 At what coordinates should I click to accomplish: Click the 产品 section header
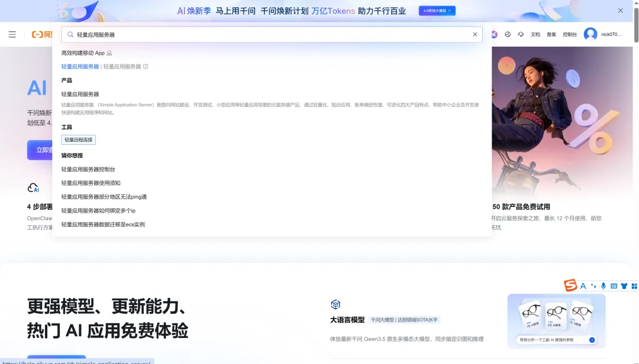[x=66, y=80]
